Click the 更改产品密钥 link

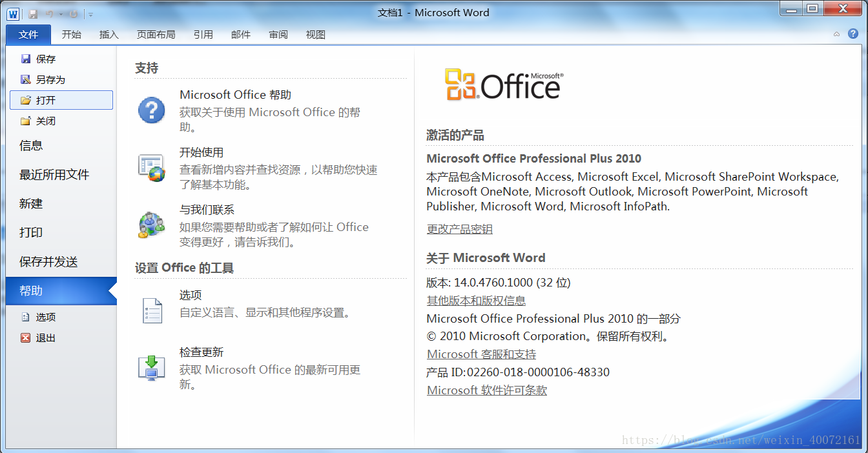point(459,229)
